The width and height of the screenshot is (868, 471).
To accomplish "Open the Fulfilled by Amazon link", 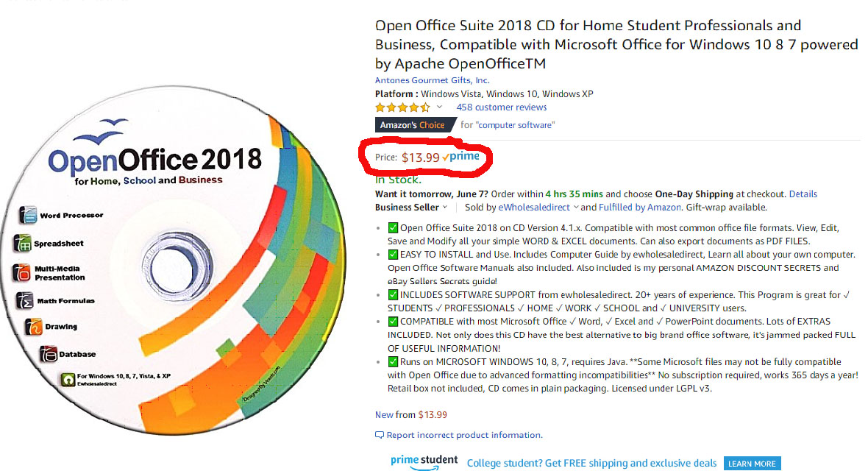I will coord(640,208).
